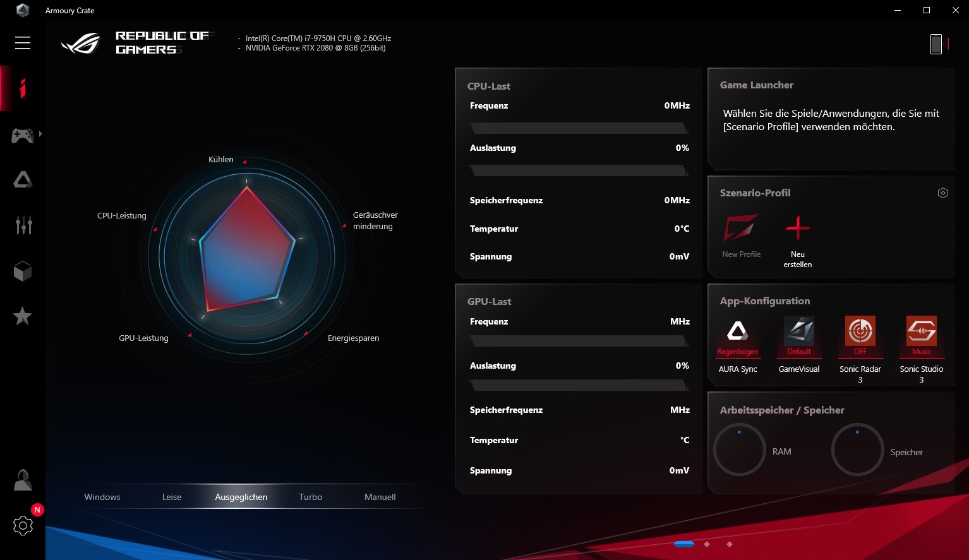Open Sonic Studio 3 Music configuration
969x560 pixels.
922,337
